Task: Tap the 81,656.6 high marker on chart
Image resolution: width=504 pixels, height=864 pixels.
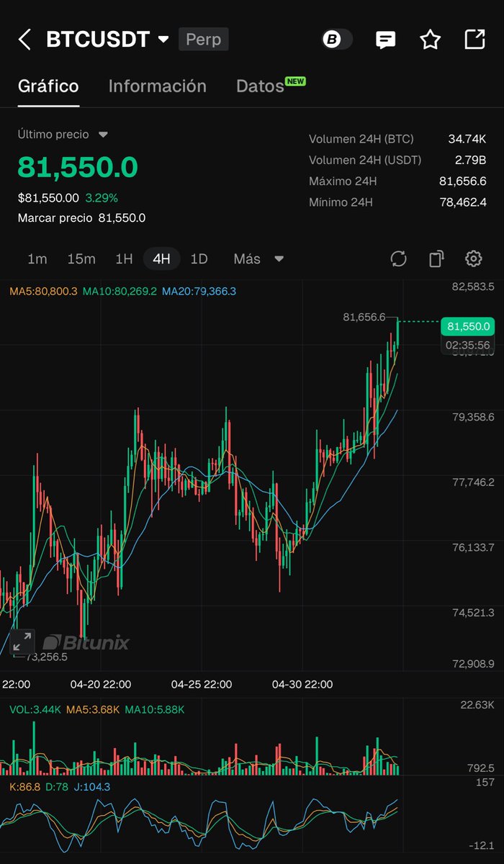Action: coord(364,317)
